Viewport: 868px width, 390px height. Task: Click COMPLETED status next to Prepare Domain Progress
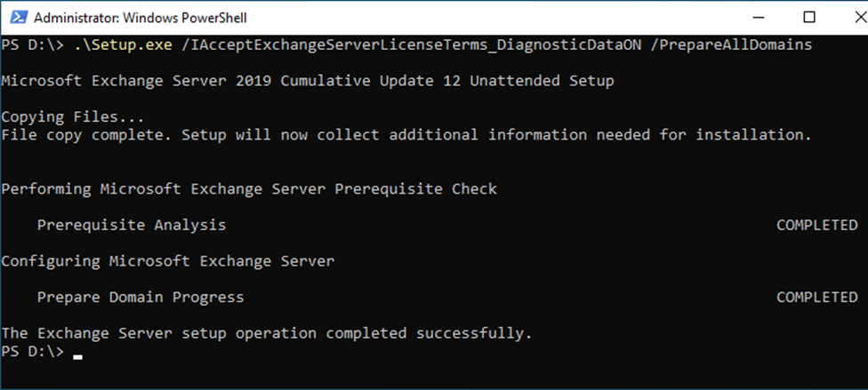(817, 297)
